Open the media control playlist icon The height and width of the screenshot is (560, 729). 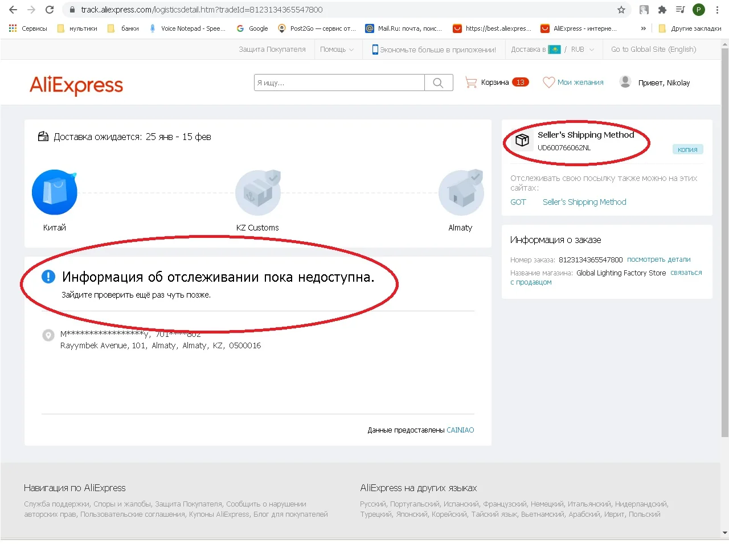click(x=680, y=10)
